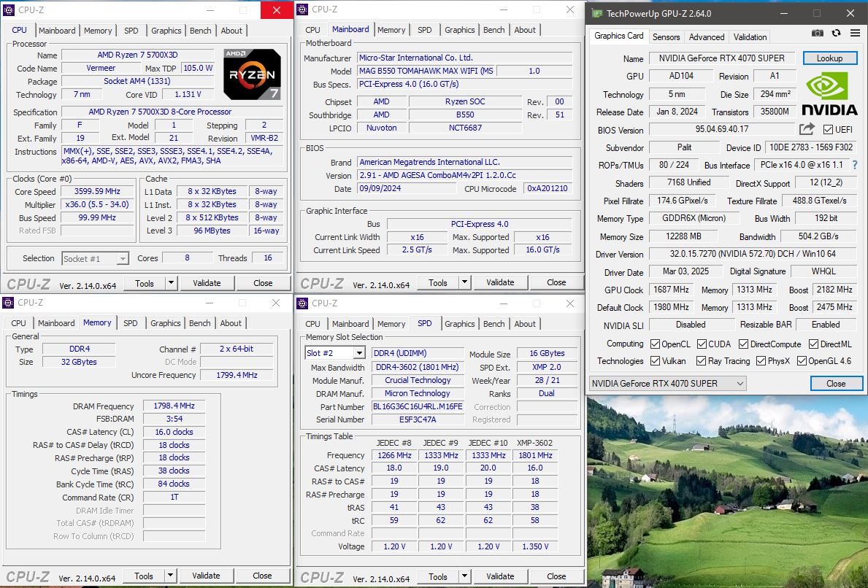Click the BIOS export share icon in GPU-Z

807,129
